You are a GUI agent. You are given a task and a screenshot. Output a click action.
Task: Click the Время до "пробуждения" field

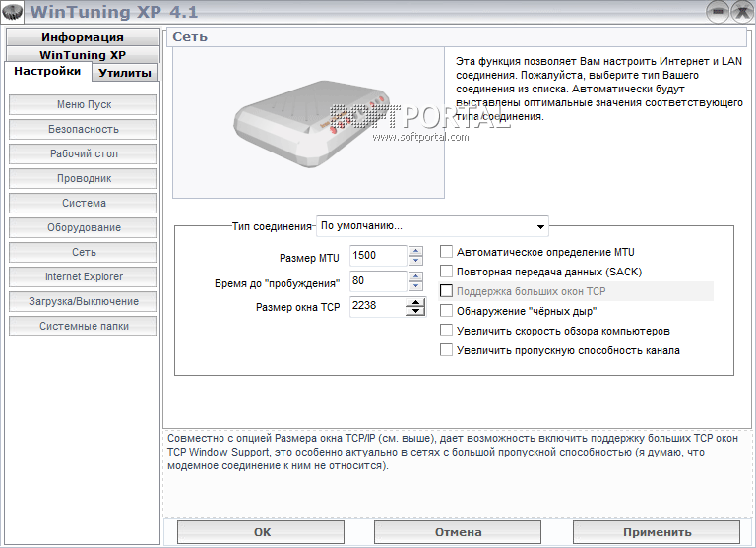pos(378,281)
